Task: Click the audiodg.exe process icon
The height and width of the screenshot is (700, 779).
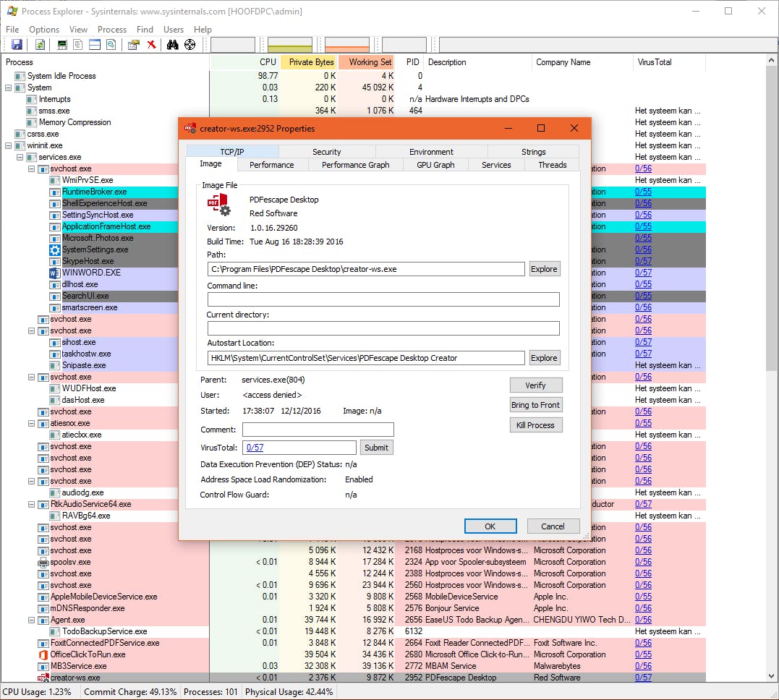Action: [55, 493]
